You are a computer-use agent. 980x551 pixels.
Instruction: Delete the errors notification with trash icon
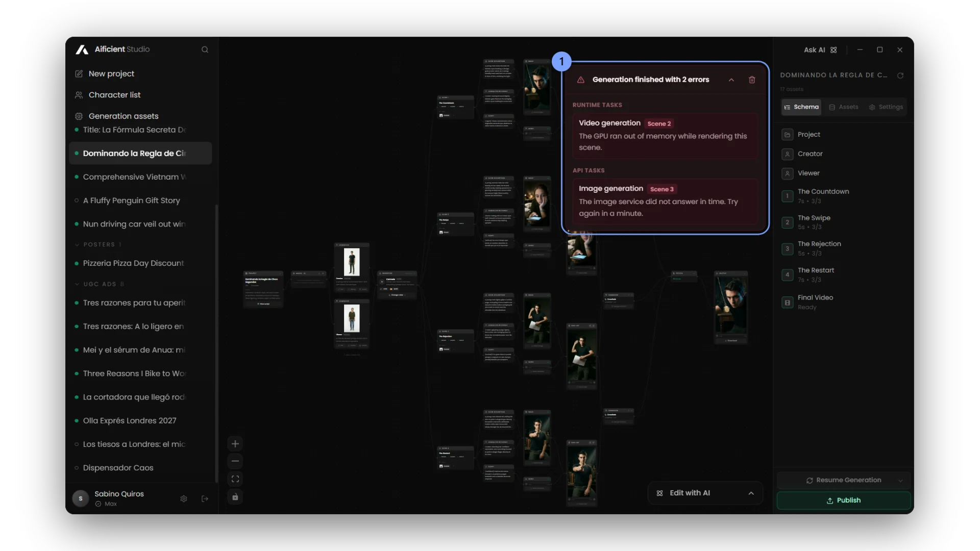[752, 80]
